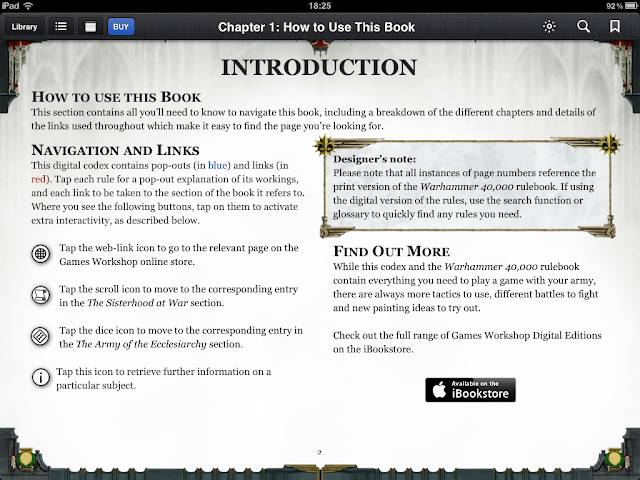Image resolution: width=640 pixels, height=480 pixels.
Task: Tap the scroll icon
Action: point(40,295)
